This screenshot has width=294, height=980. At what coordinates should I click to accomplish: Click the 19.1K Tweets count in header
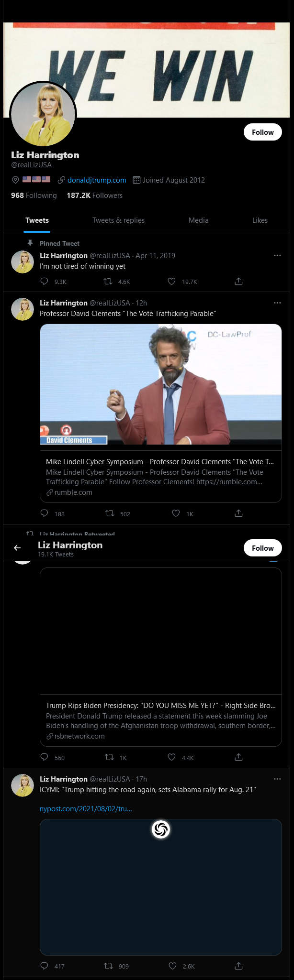pos(56,555)
